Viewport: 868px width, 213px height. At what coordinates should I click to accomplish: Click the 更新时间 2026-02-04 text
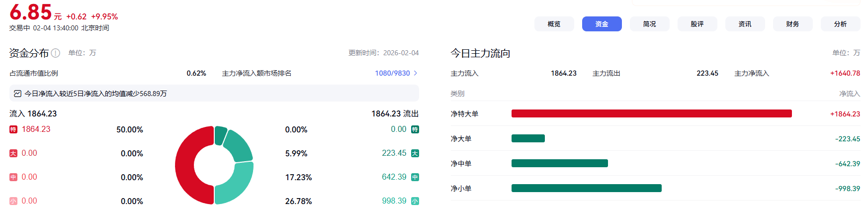[x=383, y=53]
